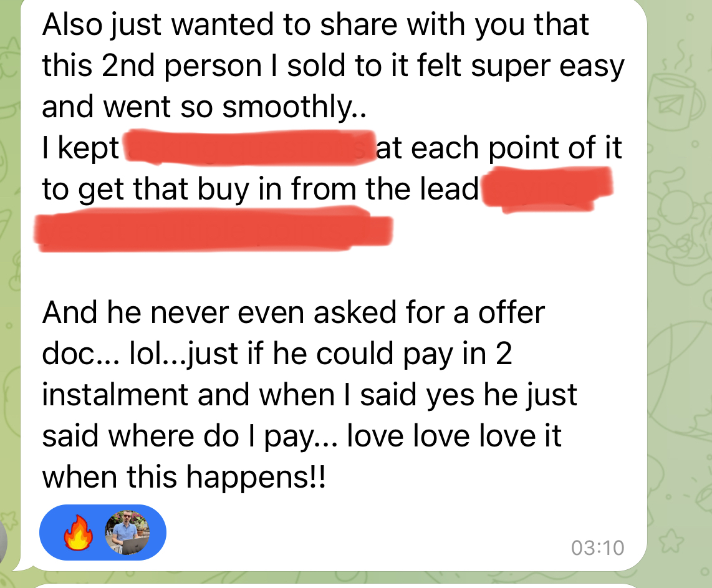Tap the phrase 'at each point of it'
The height and width of the screenshot is (588, 712).
coord(499,148)
